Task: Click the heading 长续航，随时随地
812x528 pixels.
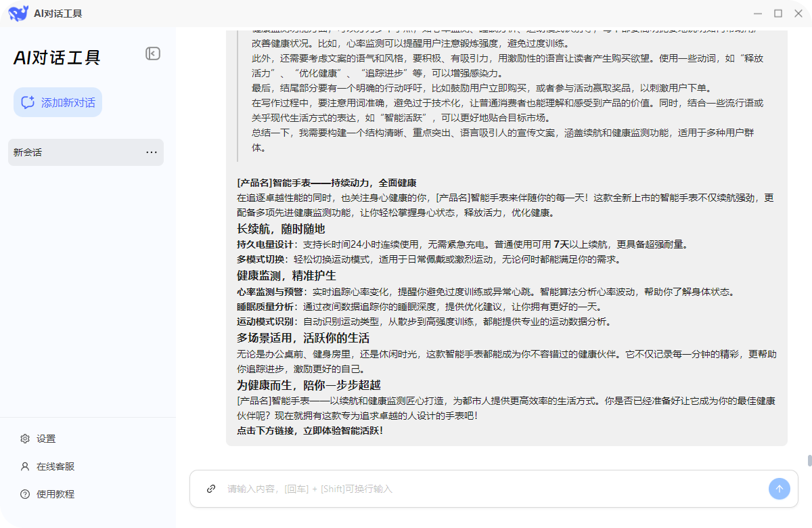Action: click(281, 229)
